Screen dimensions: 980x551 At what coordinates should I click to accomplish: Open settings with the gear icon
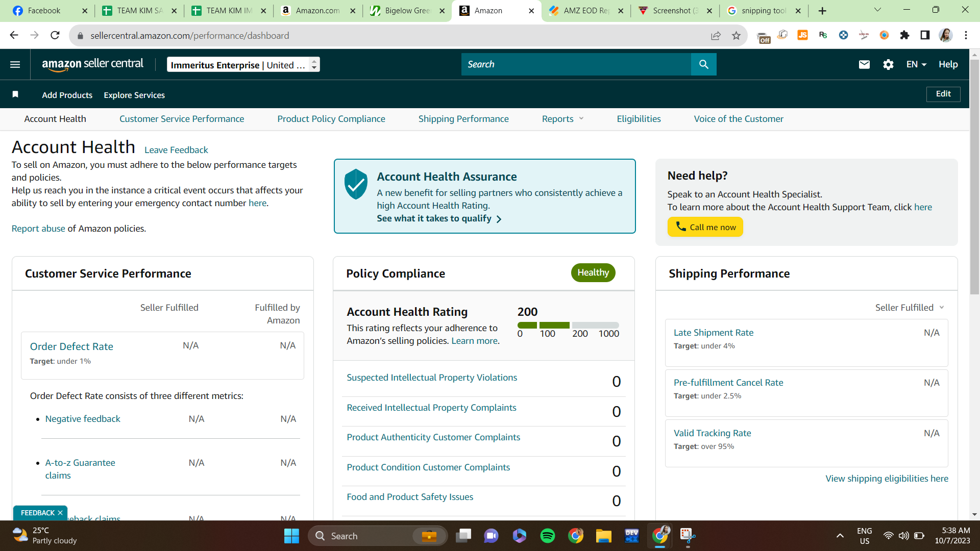[x=888, y=64]
